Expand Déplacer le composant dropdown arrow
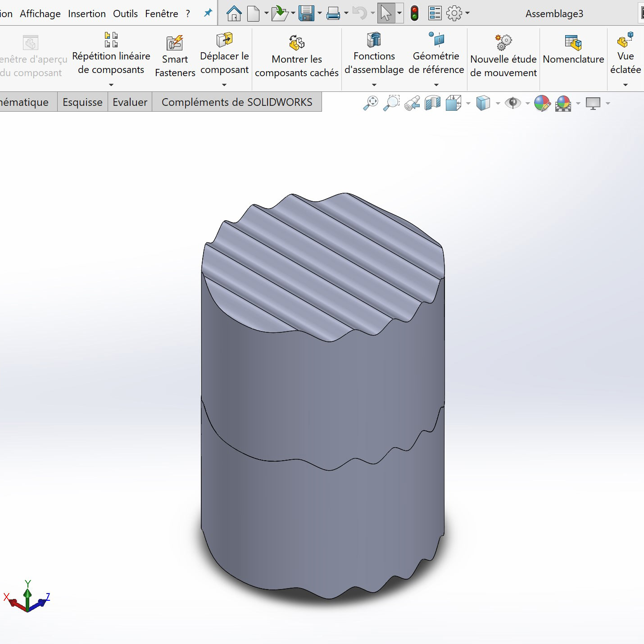The image size is (644, 644). point(224,85)
